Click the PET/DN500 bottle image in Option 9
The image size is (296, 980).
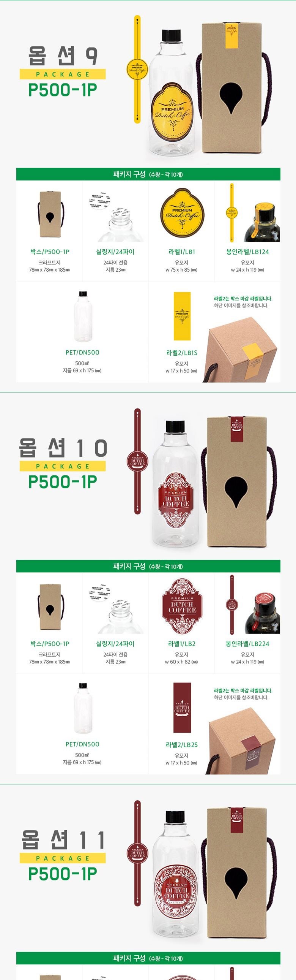point(83,317)
